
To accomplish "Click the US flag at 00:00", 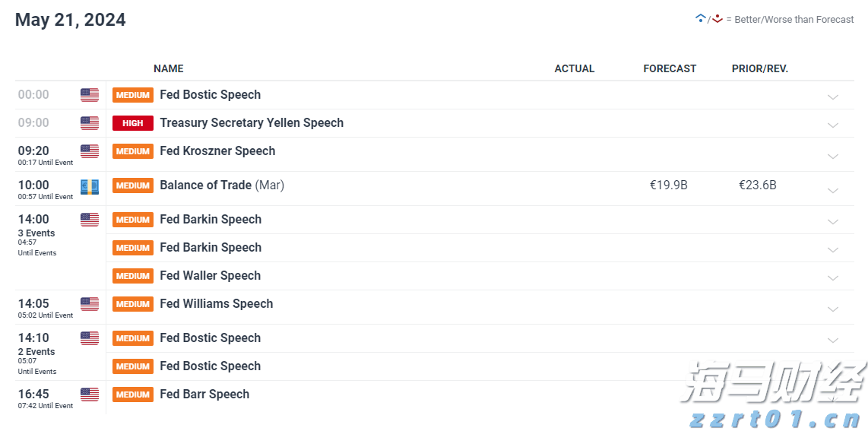I will [x=90, y=95].
